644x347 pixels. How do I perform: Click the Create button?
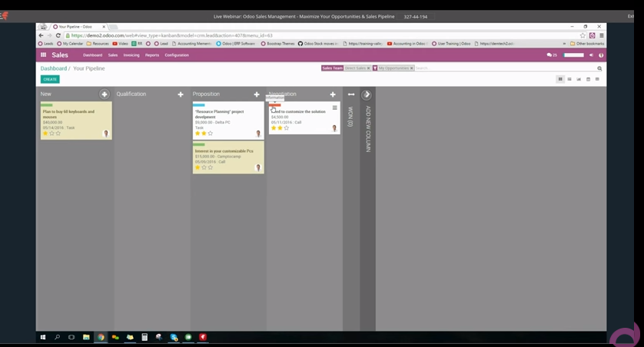[x=50, y=79]
